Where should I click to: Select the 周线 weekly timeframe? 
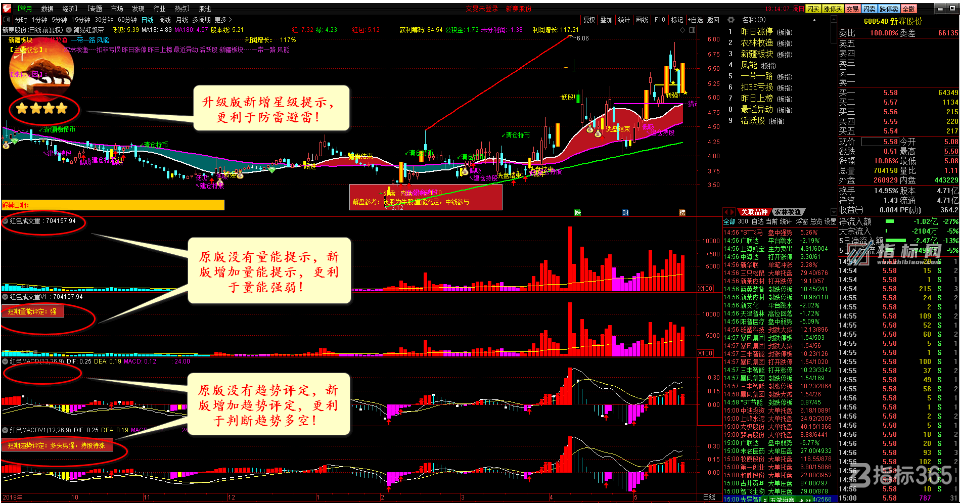tap(165, 20)
